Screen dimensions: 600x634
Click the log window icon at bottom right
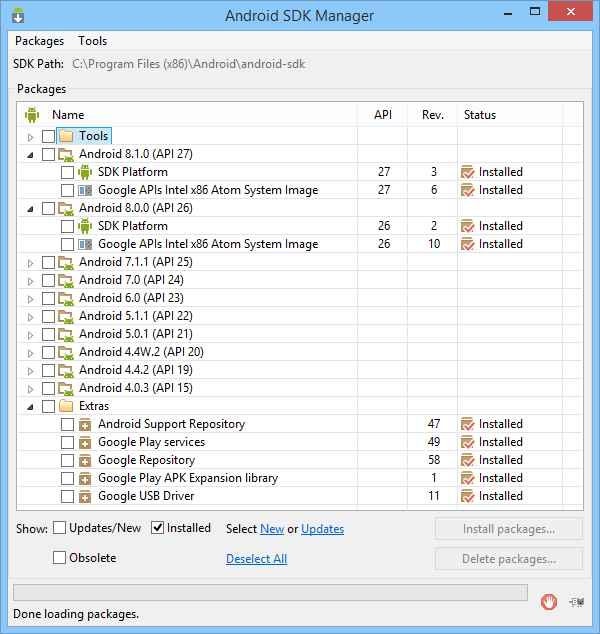(577, 602)
